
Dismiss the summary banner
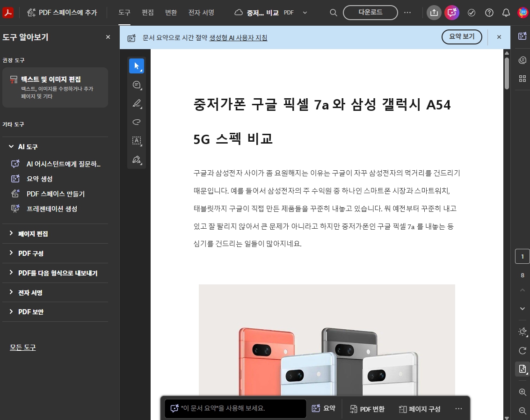tap(499, 37)
